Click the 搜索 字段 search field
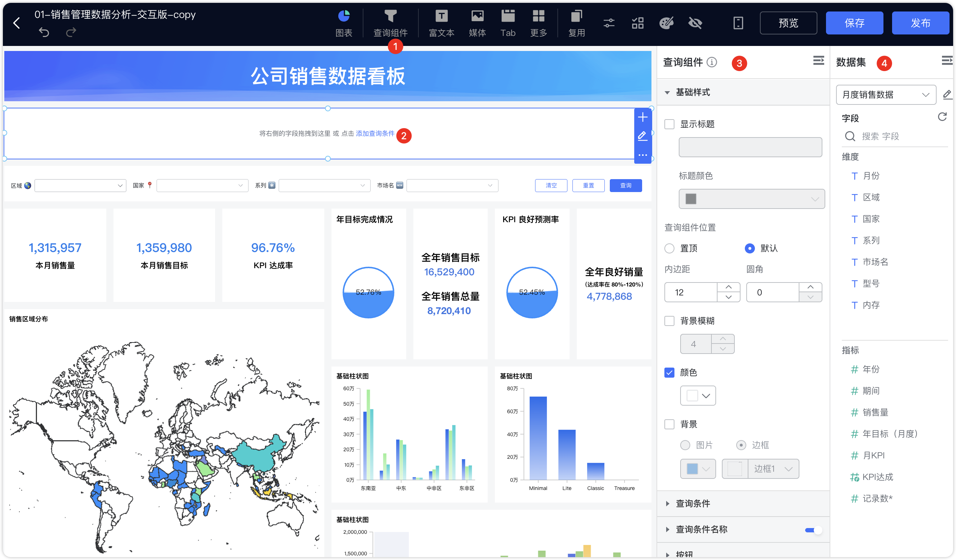Viewport: 956px width, 560px height. tap(895, 136)
